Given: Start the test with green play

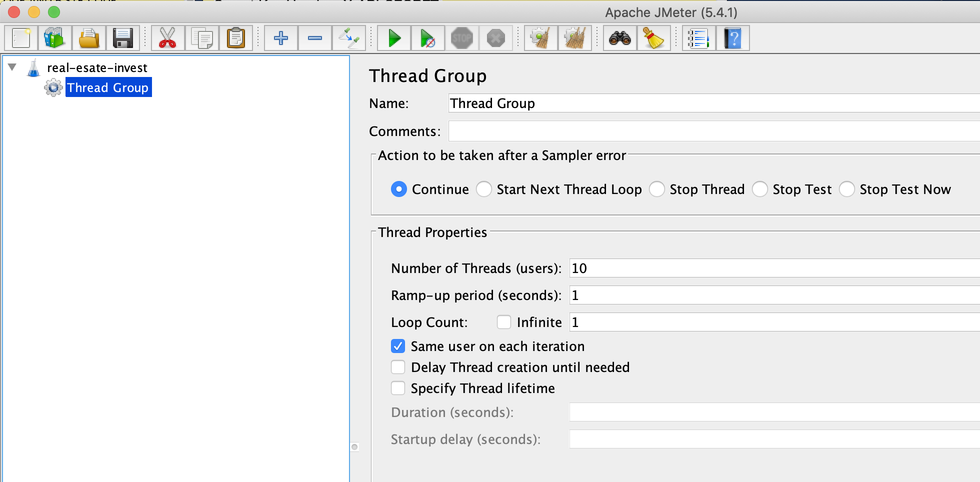Looking at the screenshot, I should (x=394, y=38).
